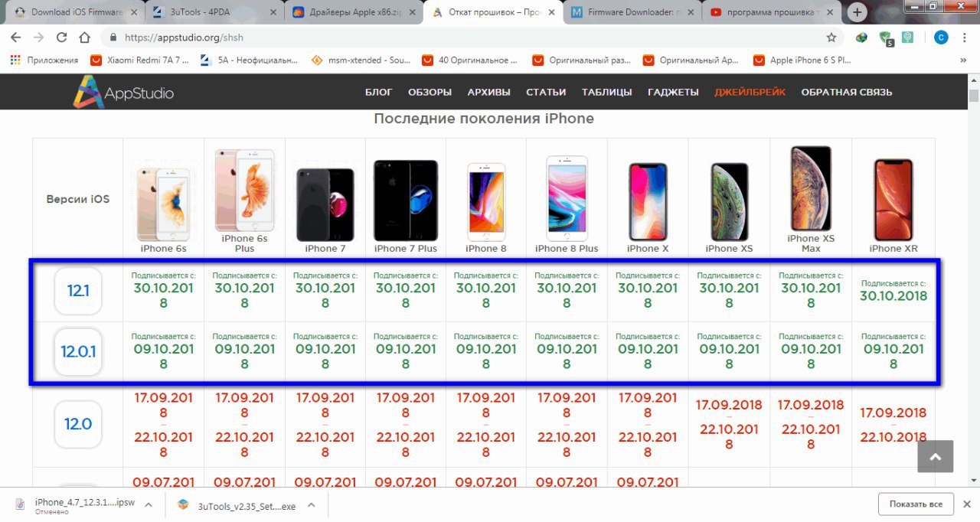Click the iPhone X image
Screen dimensions: 980x522
(648, 201)
